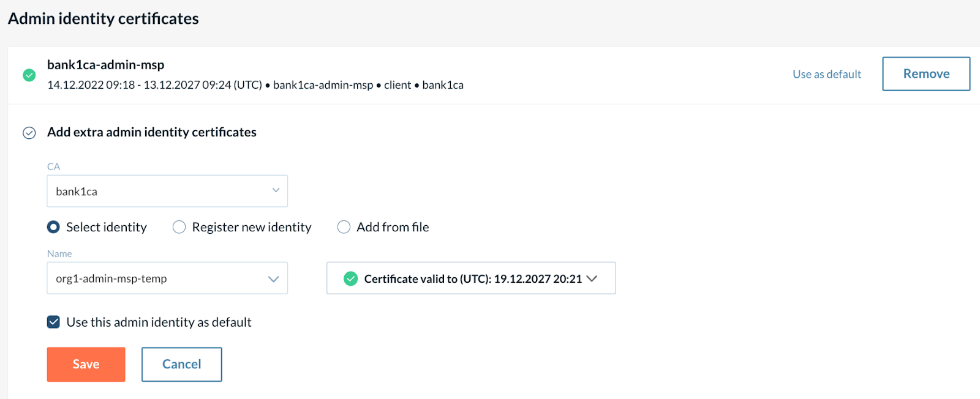Click the Admin identity certificates heading
Viewport: 980px width, 399px height.
(x=102, y=18)
